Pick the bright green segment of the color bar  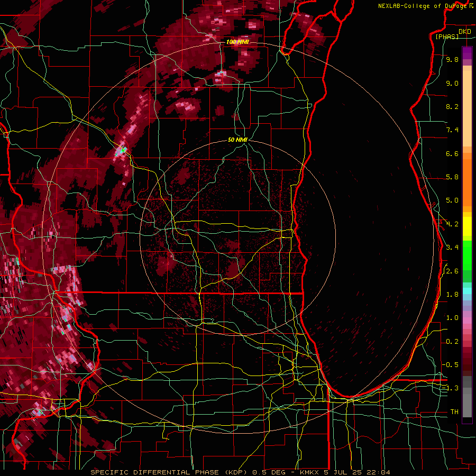click(467, 257)
